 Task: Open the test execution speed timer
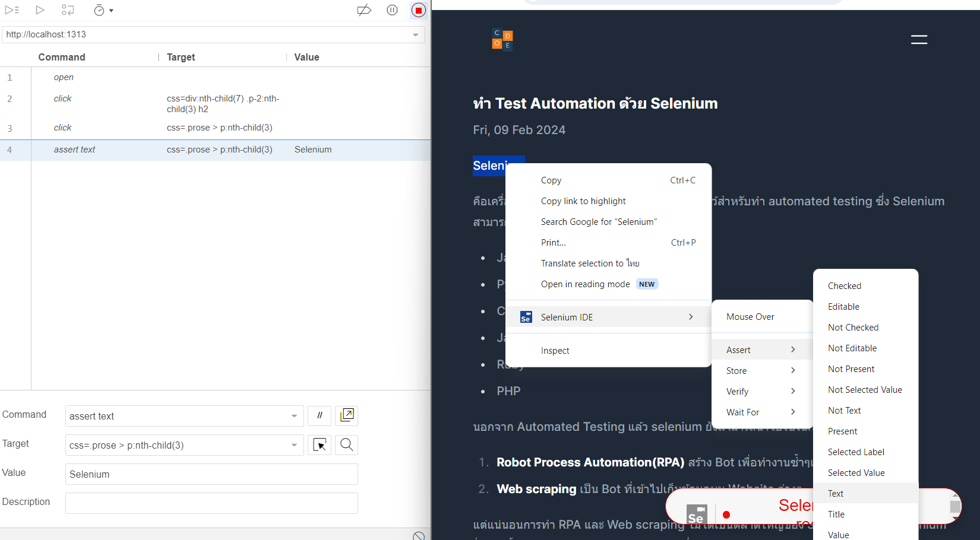pos(103,10)
